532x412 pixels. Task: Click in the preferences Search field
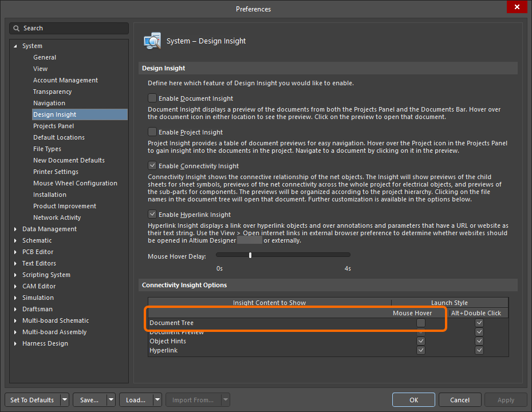pos(69,28)
